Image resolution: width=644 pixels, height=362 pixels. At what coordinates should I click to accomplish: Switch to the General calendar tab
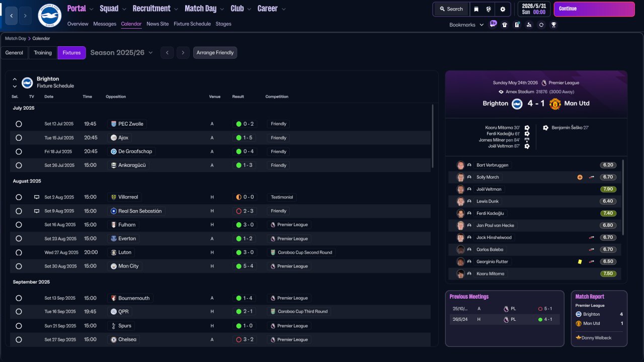click(x=14, y=53)
